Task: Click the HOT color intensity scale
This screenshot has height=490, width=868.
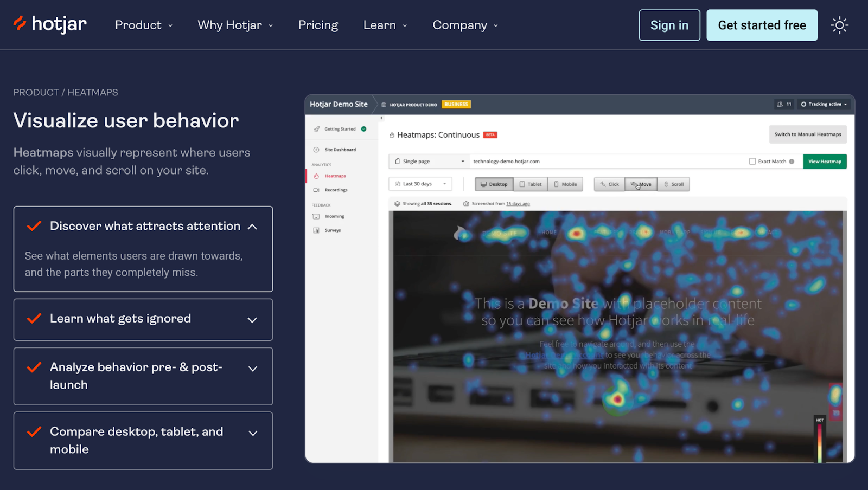Action: [820, 440]
